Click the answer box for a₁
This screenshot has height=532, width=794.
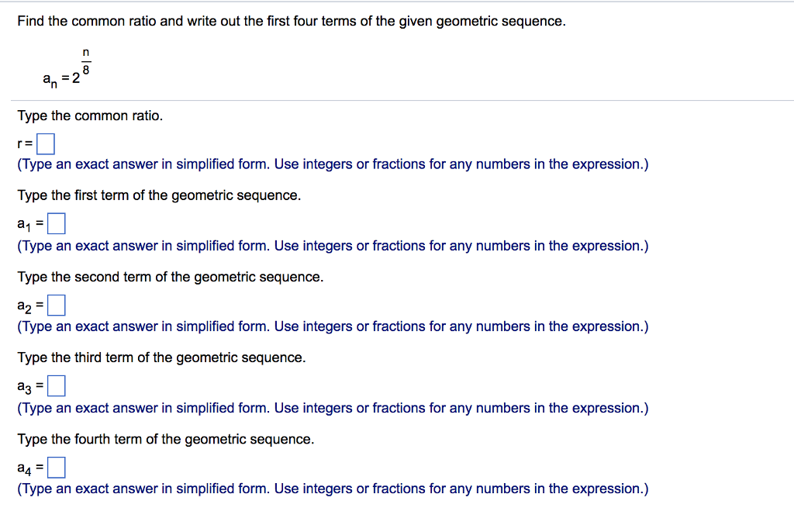click(x=56, y=223)
